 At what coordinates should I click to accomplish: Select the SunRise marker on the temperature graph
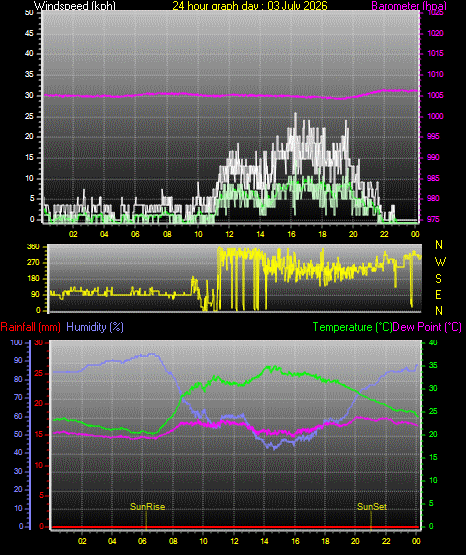pos(147,507)
